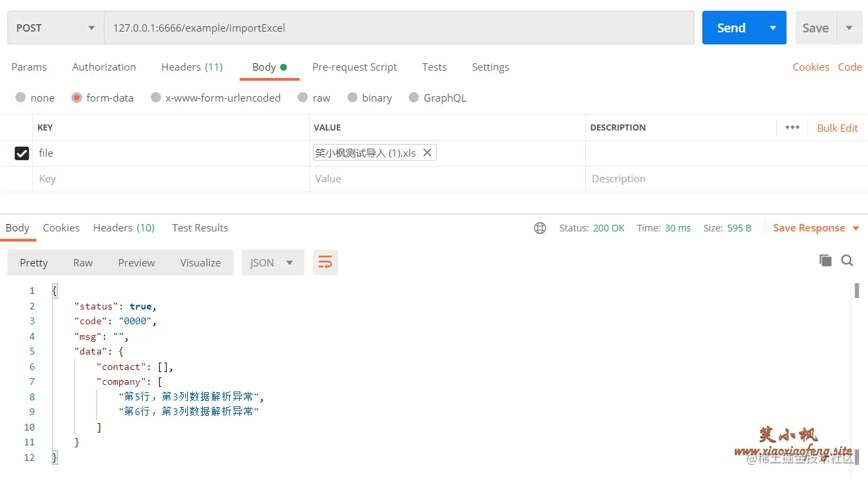Open the POST method dropdown
Viewport: 868px width, 479px height.
56,28
